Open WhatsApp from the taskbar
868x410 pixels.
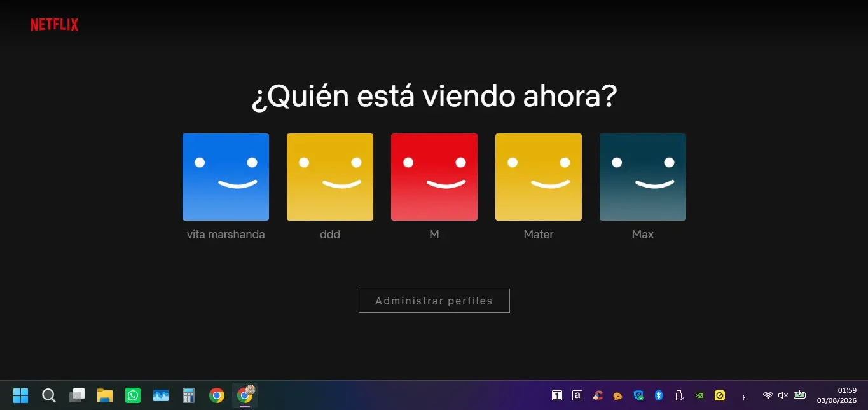tap(133, 395)
